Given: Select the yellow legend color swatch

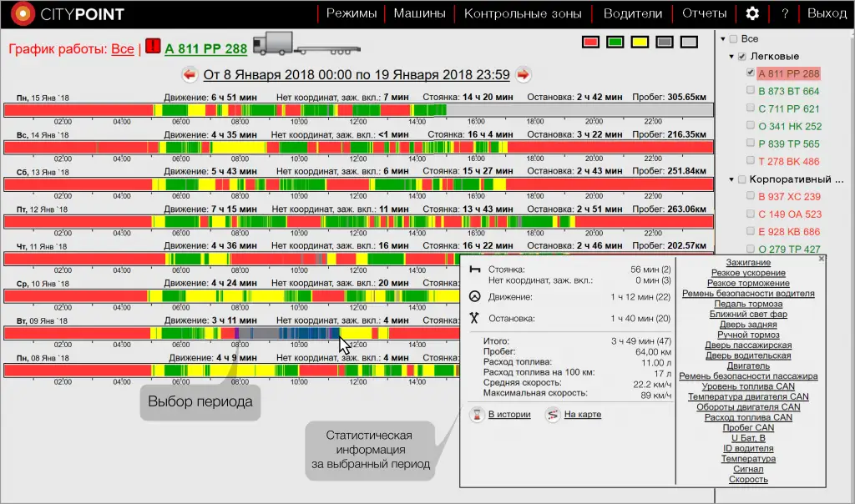Looking at the screenshot, I should (x=640, y=42).
